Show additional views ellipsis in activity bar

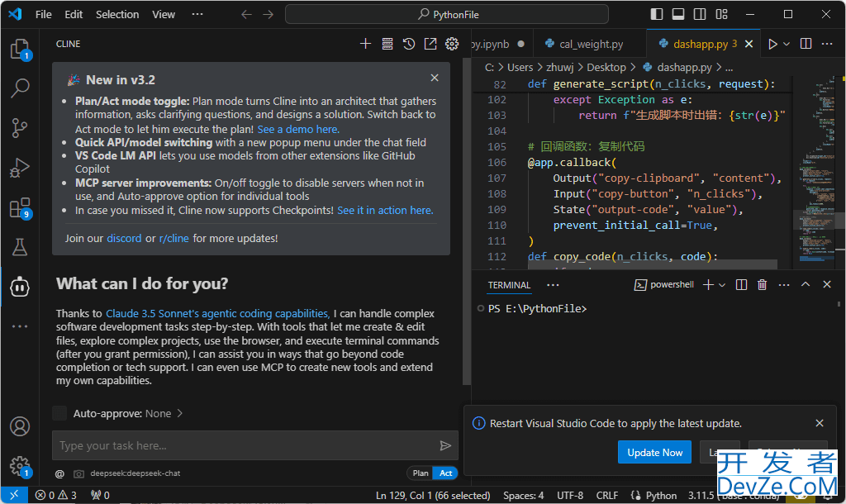(x=20, y=326)
